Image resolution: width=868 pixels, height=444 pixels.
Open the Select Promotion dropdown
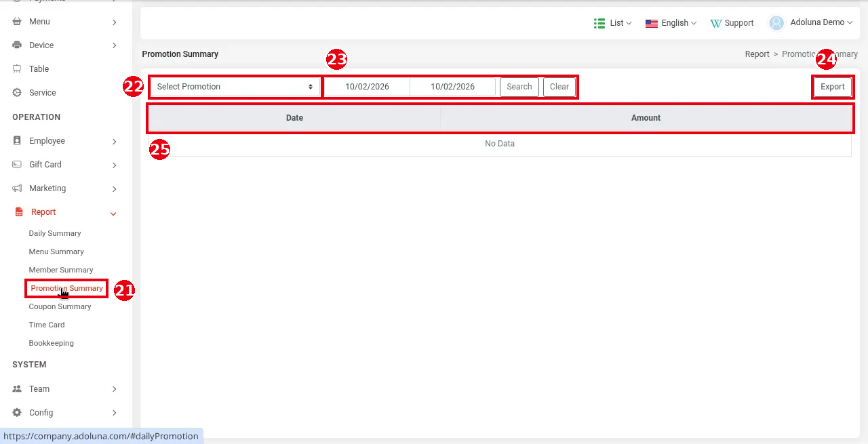(235, 87)
